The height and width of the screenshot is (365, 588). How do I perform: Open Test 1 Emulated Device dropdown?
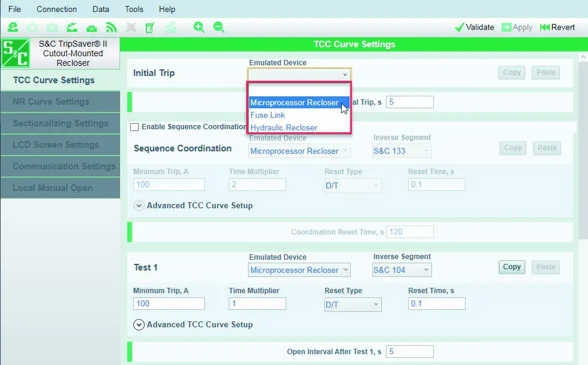299,270
